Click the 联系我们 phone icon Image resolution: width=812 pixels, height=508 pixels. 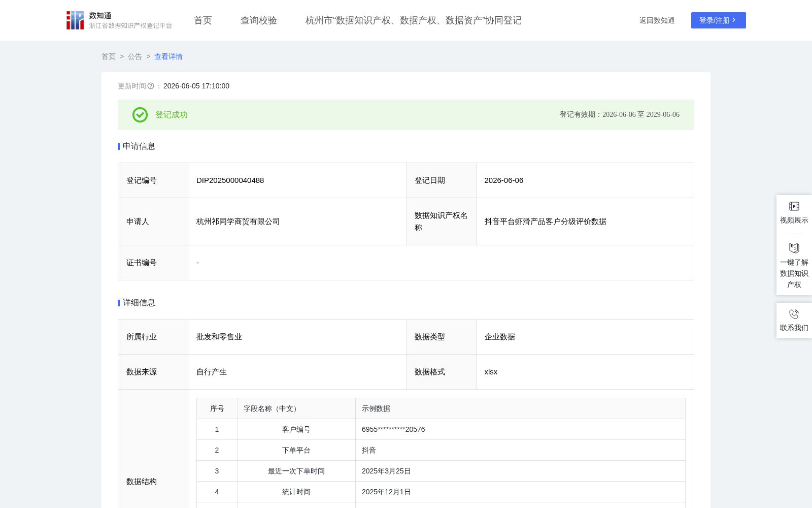point(794,314)
